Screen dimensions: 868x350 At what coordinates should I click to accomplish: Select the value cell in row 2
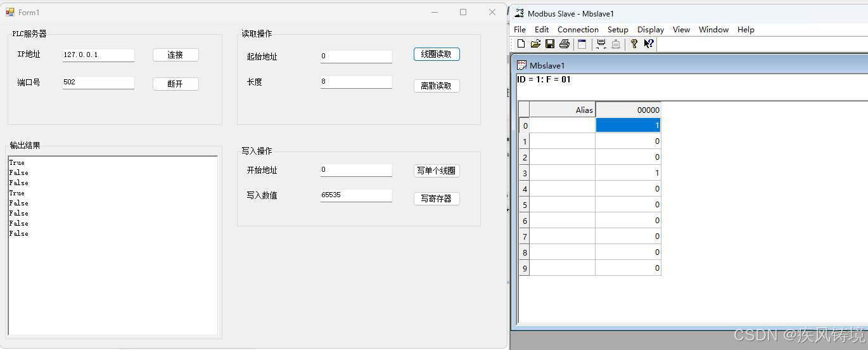[628, 157]
